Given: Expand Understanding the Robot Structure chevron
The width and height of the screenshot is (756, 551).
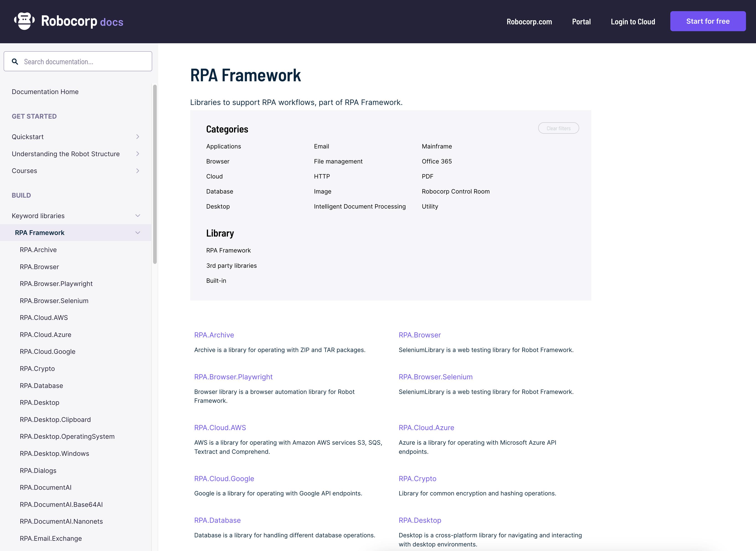Looking at the screenshot, I should point(138,154).
